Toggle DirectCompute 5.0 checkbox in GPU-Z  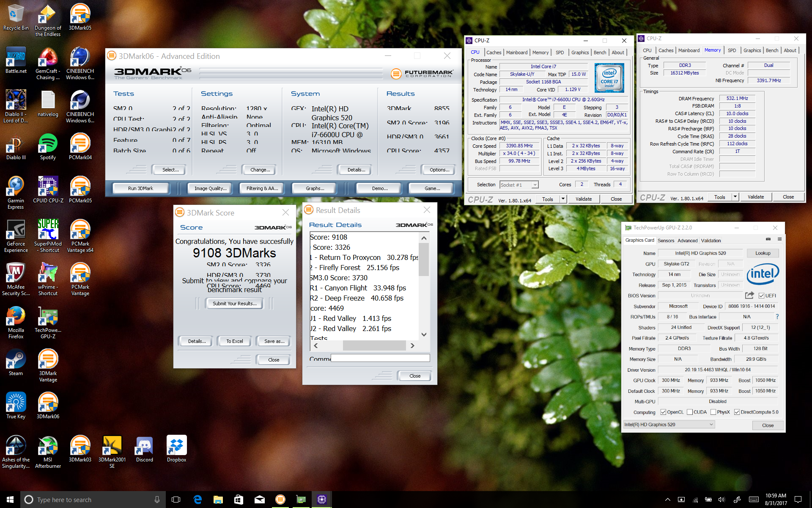tap(737, 412)
